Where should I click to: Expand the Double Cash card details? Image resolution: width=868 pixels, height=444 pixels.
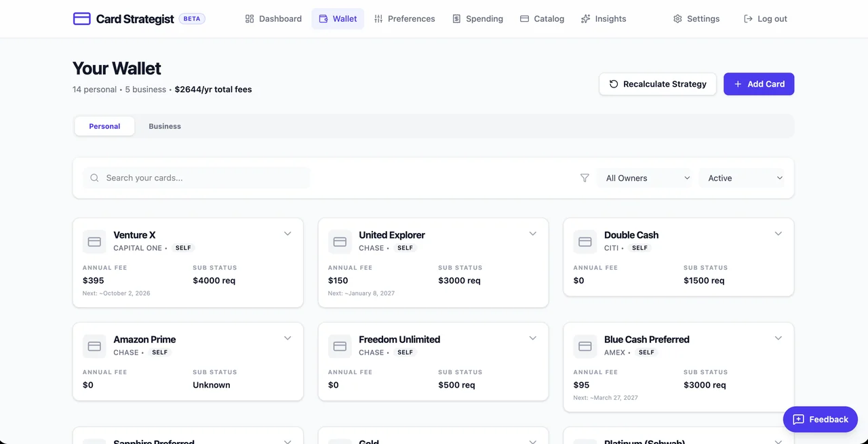[x=778, y=234]
